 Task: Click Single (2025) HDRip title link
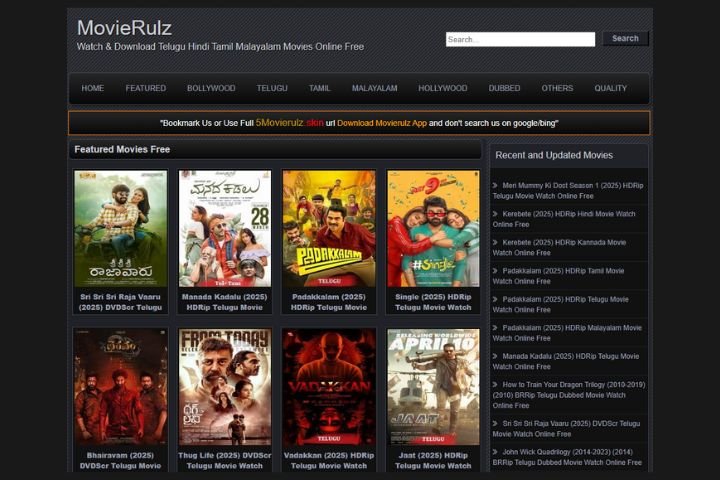point(433,302)
